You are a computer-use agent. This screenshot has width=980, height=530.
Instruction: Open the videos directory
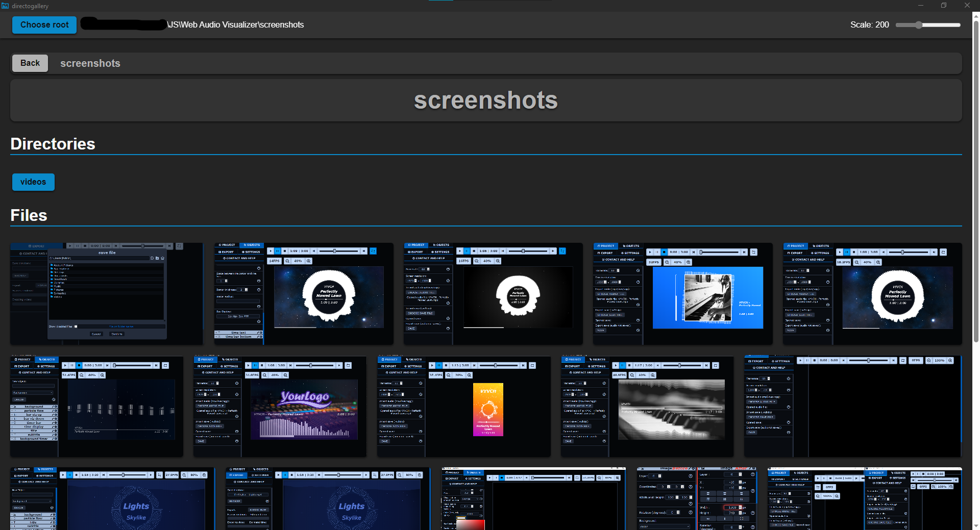pyautogui.click(x=33, y=182)
